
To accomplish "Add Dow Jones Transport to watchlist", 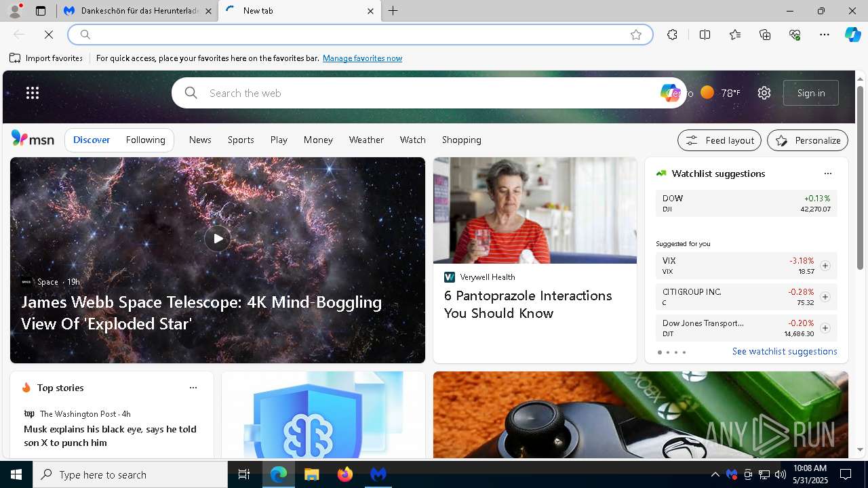I will tap(825, 328).
